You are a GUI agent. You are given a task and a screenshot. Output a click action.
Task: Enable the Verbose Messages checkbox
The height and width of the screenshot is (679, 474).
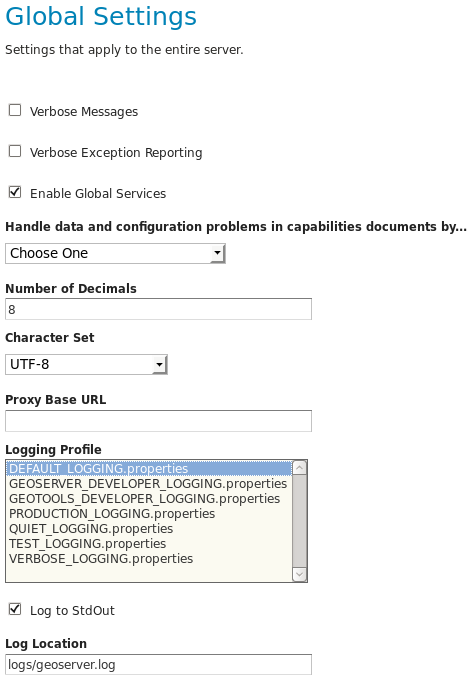pyautogui.click(x=15, y=110)
